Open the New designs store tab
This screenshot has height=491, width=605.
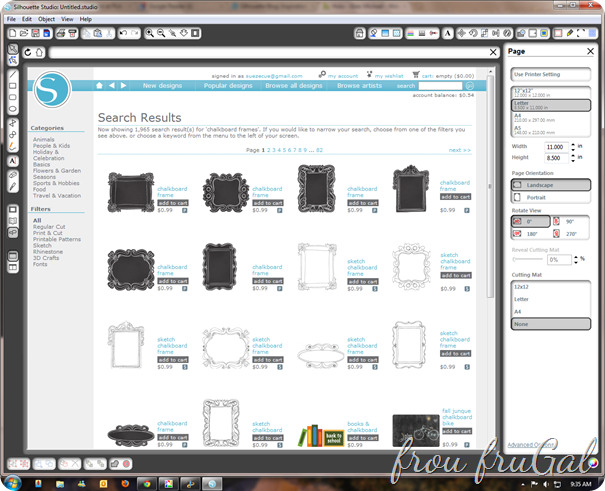[162, 86]
